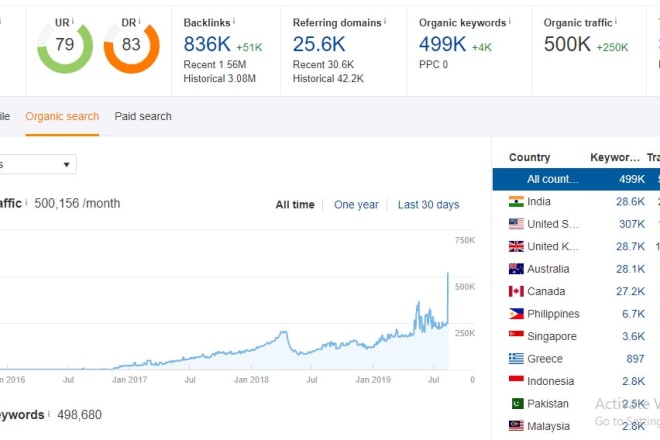
Task: Open the 836K backlinks count
Action: tap(207, 44)
